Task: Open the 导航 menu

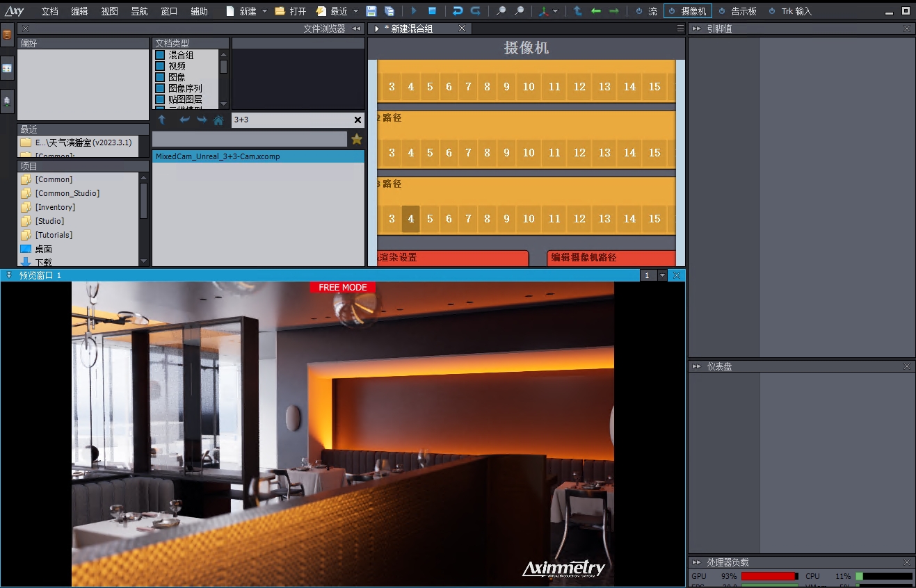Action: pyautogui.click(x=140, y=11)
